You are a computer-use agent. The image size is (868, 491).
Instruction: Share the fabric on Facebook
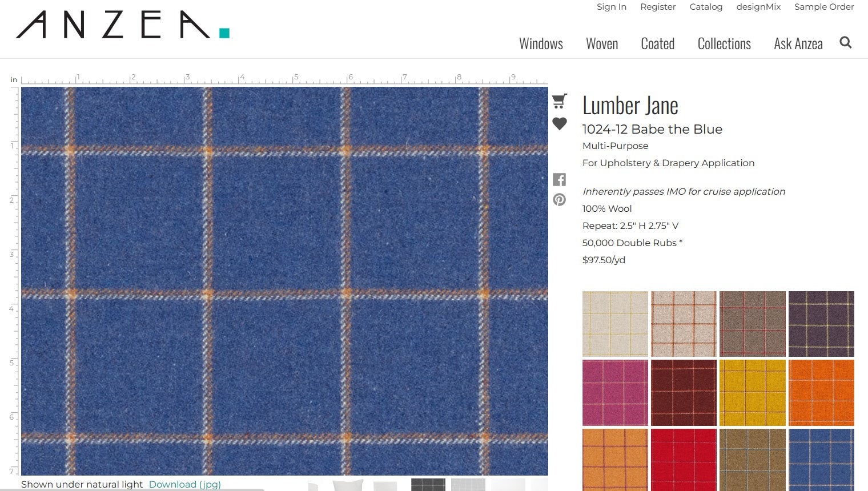[x=559, y=179]
